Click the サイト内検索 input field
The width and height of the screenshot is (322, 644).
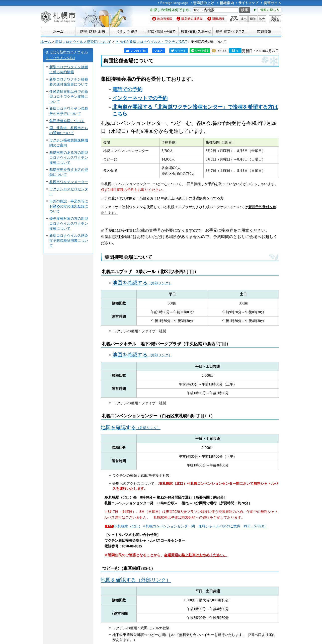[215, 10]
